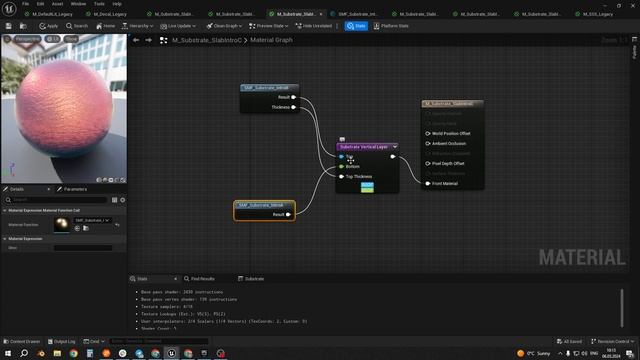
Task: Navigate back in graph history
Action: pyautogui.click(x=136, y=40)
